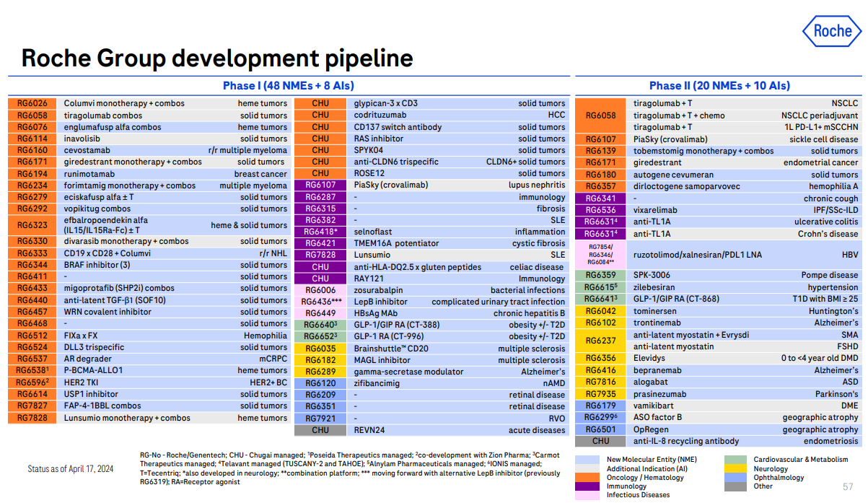The image size is (868, 503).
Task: Click the blue Ophthalmology legend swatch
Action: pos(735,477)
